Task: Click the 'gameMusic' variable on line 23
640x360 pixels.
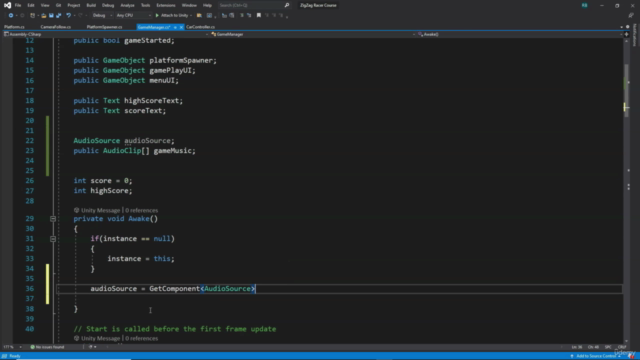Action: pyautogui.click(x=172, y=151)
